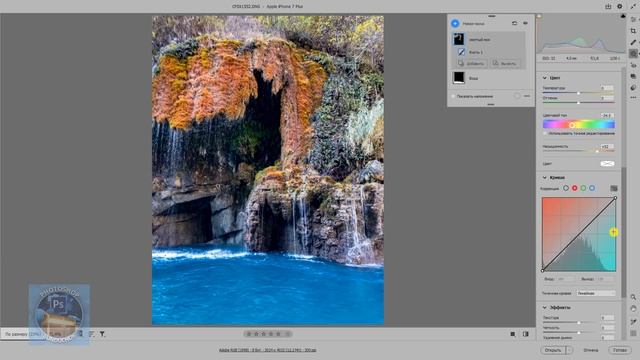Select the RGB composite curve channel
Image resolution: width=640 pixels, height=360 pixels.
pos(566,188)
